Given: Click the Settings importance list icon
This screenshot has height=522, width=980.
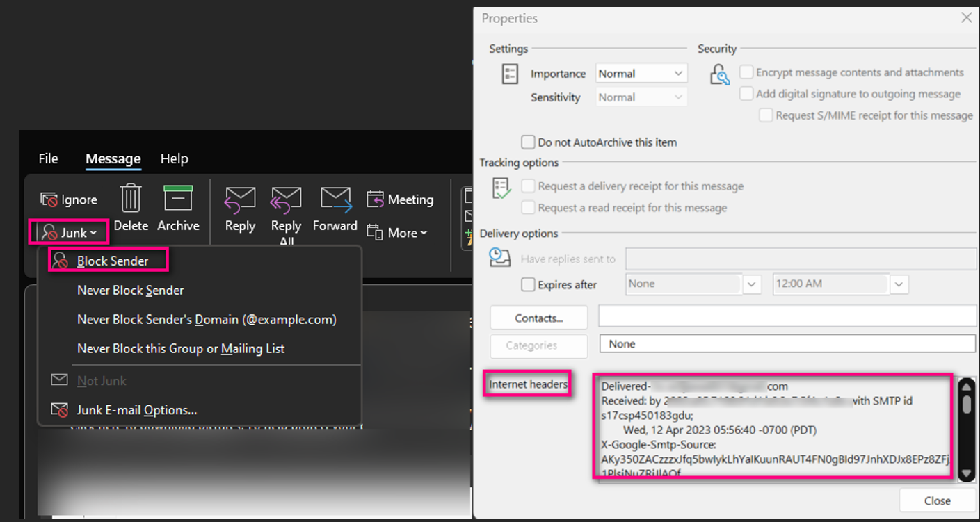Looking at the screenshot, I should tap(510, 74).
